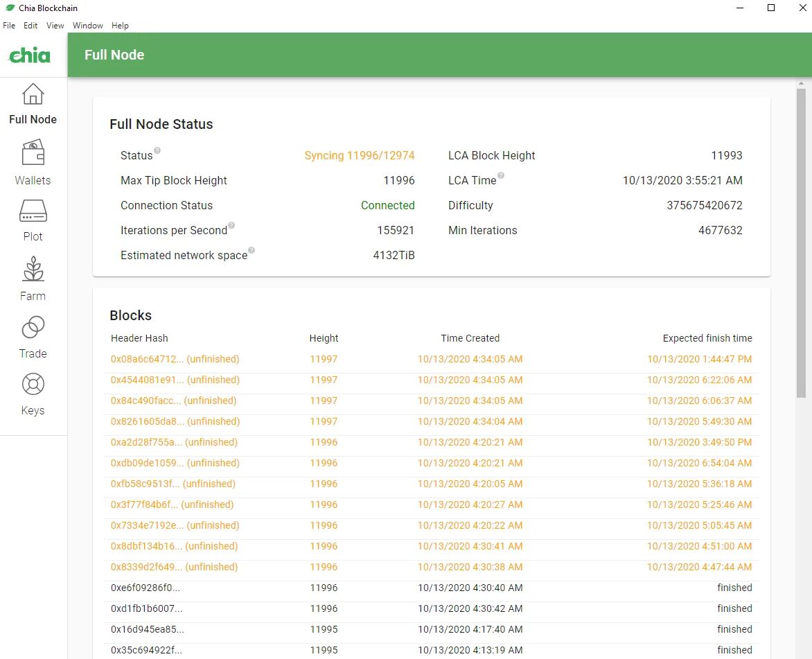Click the vertical scrollbar thumb
Image resolution: width=812 pixels, height=659 pixels.
(801, 243)
